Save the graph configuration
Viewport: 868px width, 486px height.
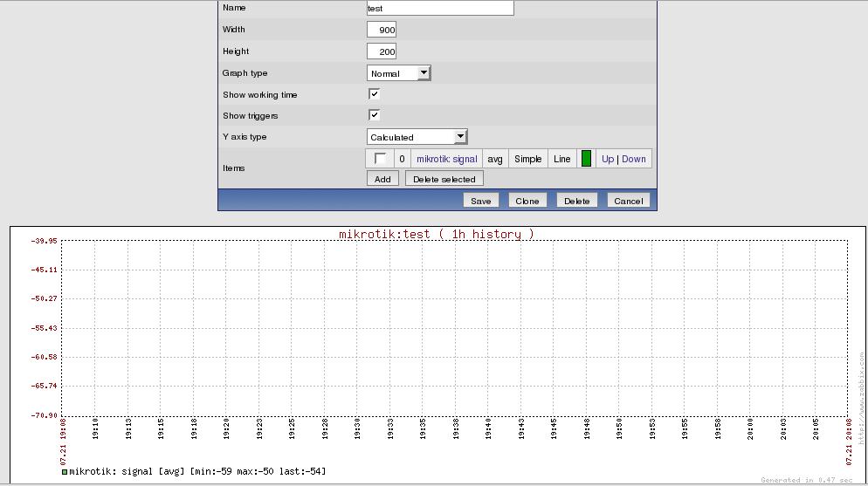480,201
